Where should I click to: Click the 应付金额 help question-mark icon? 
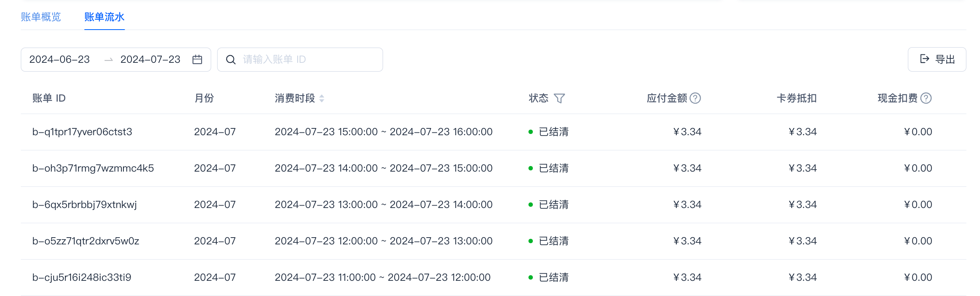(696, 98)
